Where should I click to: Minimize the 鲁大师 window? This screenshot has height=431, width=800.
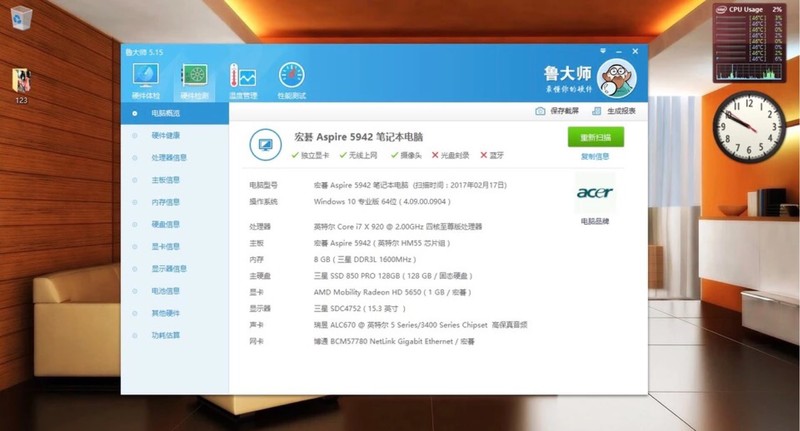[618, 52]
